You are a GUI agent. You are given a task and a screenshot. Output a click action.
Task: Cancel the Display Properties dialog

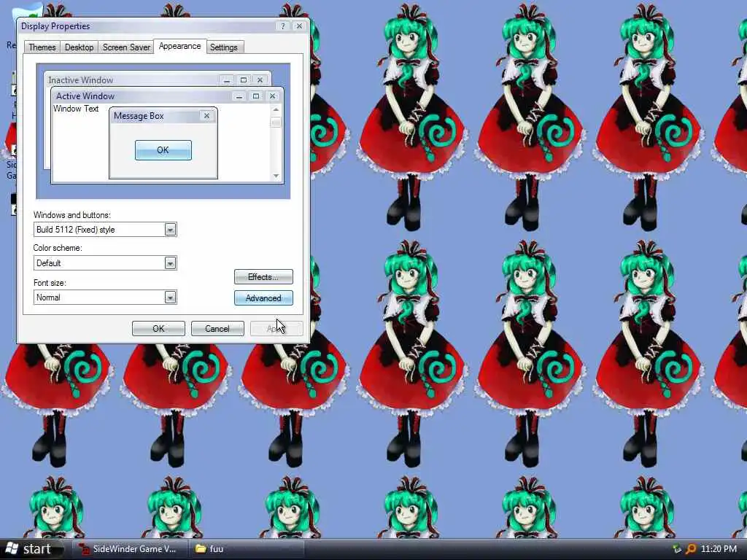[x=217, y=329]
